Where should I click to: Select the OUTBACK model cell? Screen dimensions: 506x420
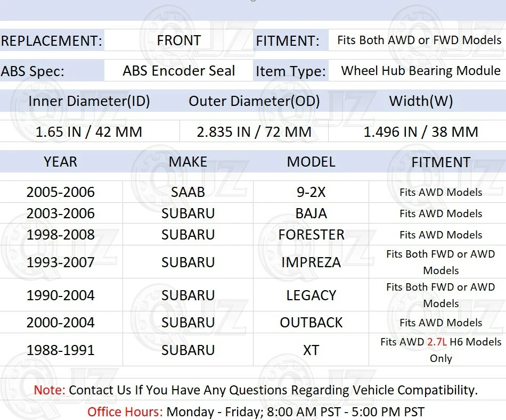point(311,322)
